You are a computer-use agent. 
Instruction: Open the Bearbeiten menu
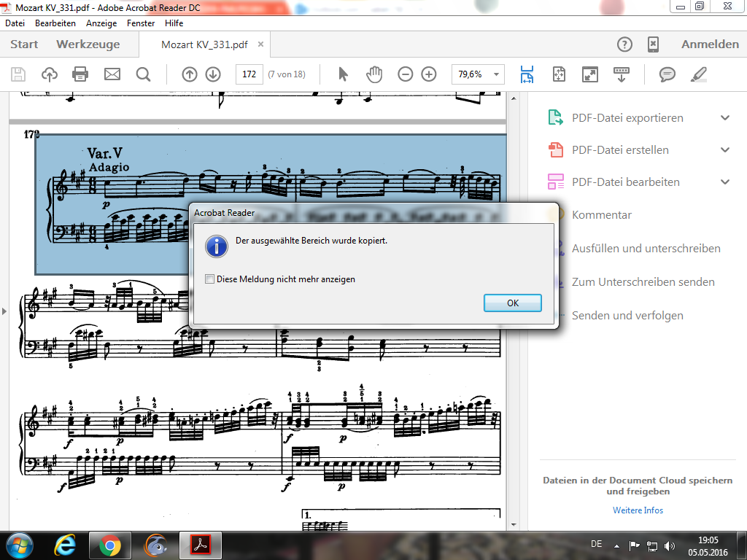pyautogui.click(x=55, y=23)
